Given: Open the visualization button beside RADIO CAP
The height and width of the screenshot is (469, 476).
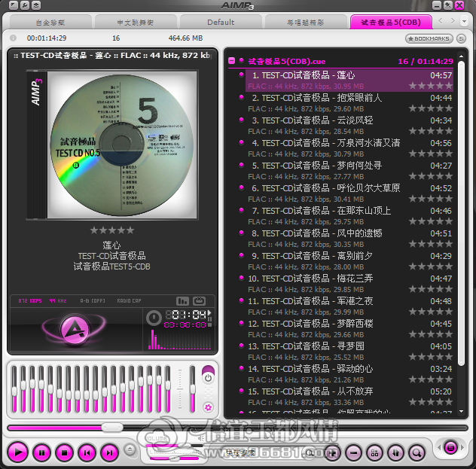Looking at the screenshot, I should coord(182,301).
